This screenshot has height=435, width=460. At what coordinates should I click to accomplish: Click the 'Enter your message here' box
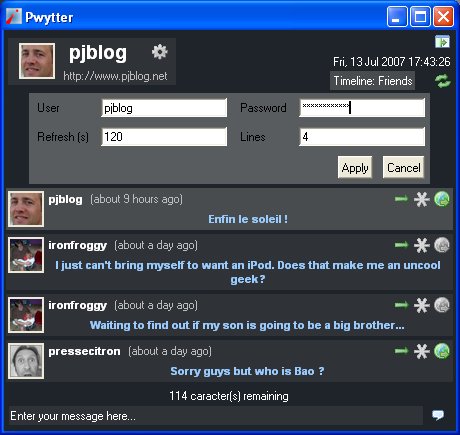[x=215, y=416]
